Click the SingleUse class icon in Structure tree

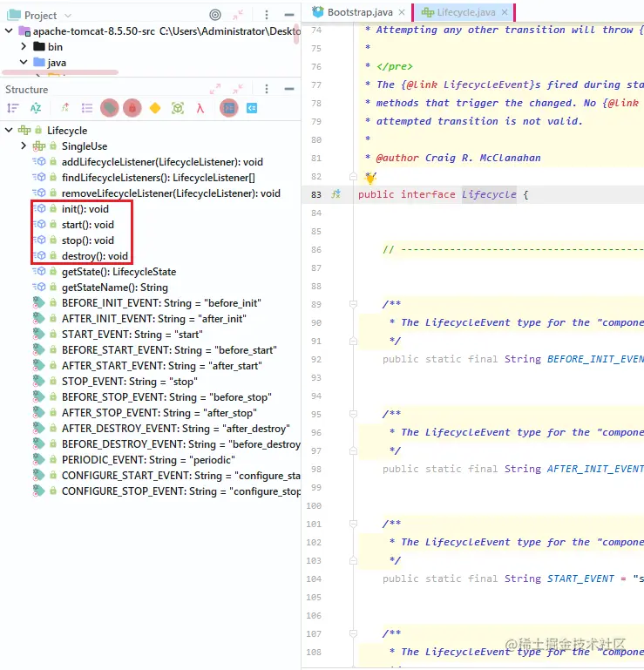pos(39,146)
